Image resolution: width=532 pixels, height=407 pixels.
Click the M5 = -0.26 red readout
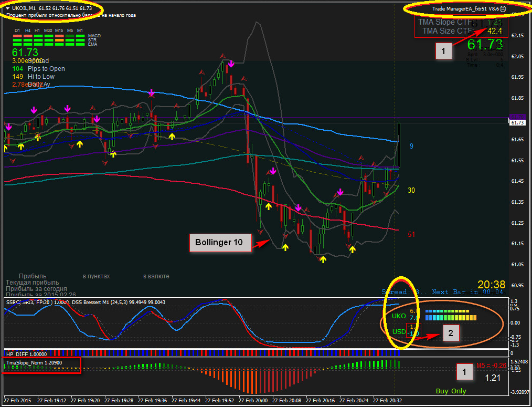click(491, 366)
